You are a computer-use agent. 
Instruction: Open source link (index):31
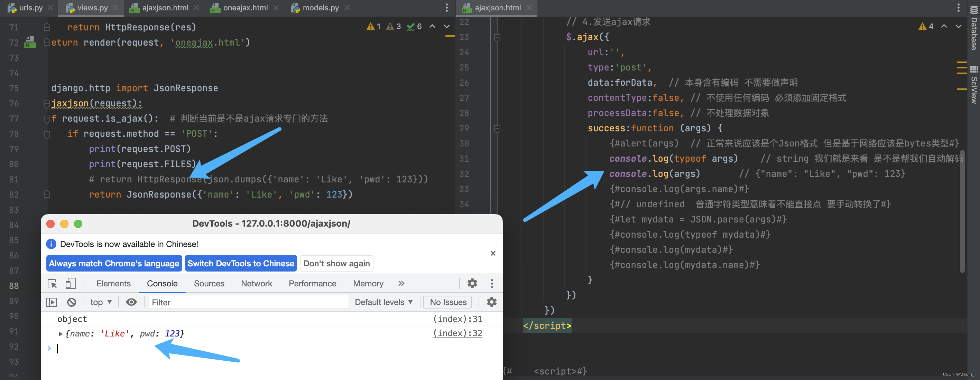(457, 319)
